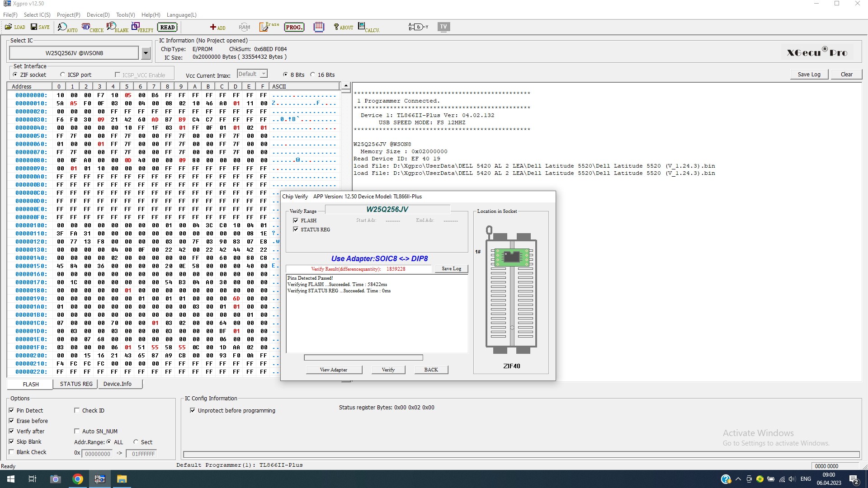This screenshot has height=488, width=868.
Task: Click the PROG. toolbar button
Action: 294,27
